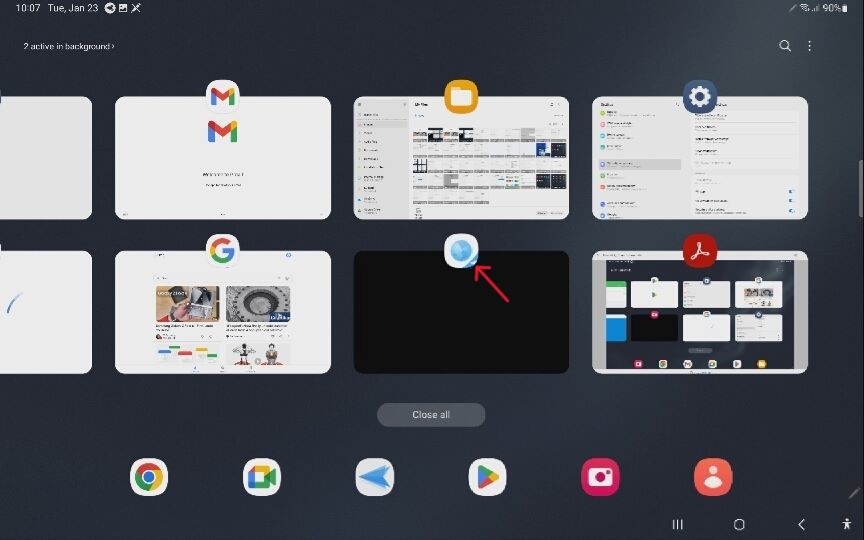Open the partially visible white card with blue arc

(46, 312)
